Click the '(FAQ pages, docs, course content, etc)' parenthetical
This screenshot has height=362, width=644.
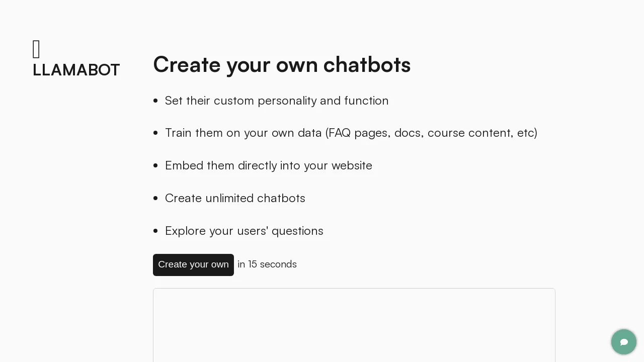432,133
